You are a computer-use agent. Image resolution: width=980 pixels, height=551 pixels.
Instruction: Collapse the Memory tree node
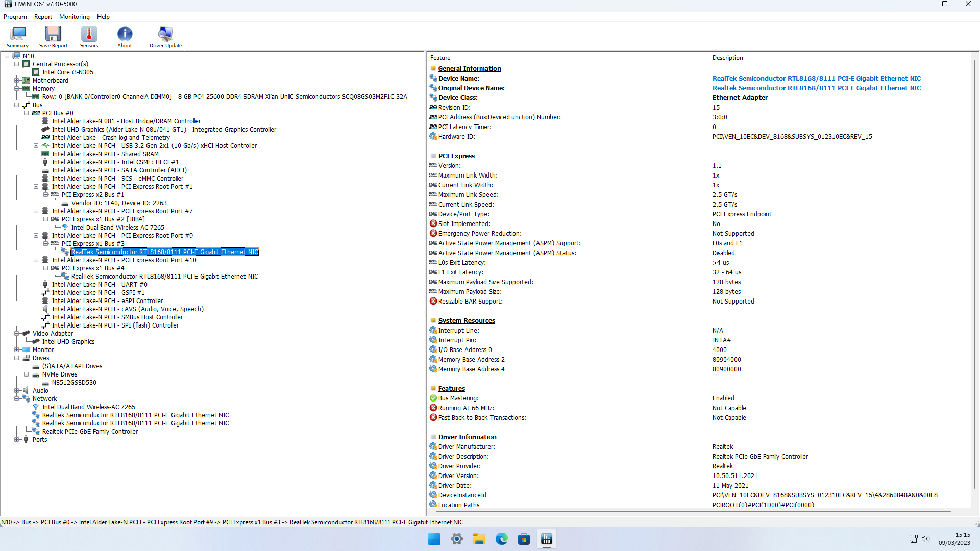pos(17,89)
